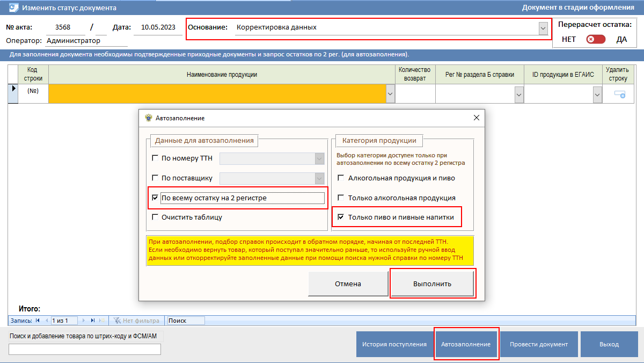This screenshot has width=644, height=363.
Task: Click the barcode search input field
Action: click(x=85, y=350)
